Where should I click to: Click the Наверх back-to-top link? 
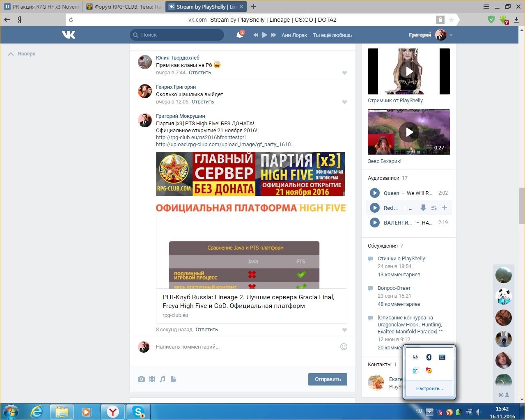point(22,54)
